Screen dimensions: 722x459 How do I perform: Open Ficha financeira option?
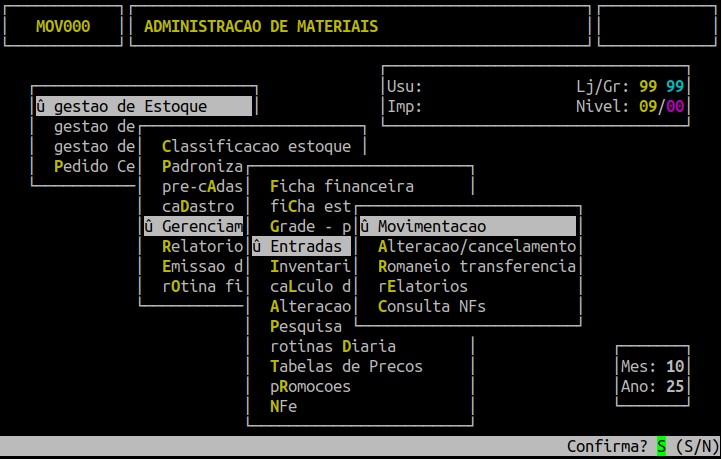[x=341, y=186]
